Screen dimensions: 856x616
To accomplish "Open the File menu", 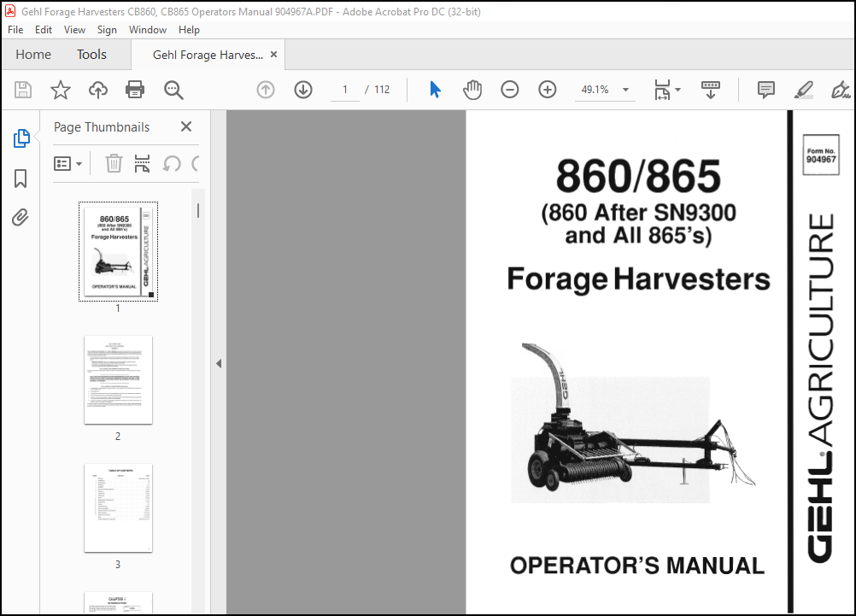I will pyautogui.click(x=15, y=30).
